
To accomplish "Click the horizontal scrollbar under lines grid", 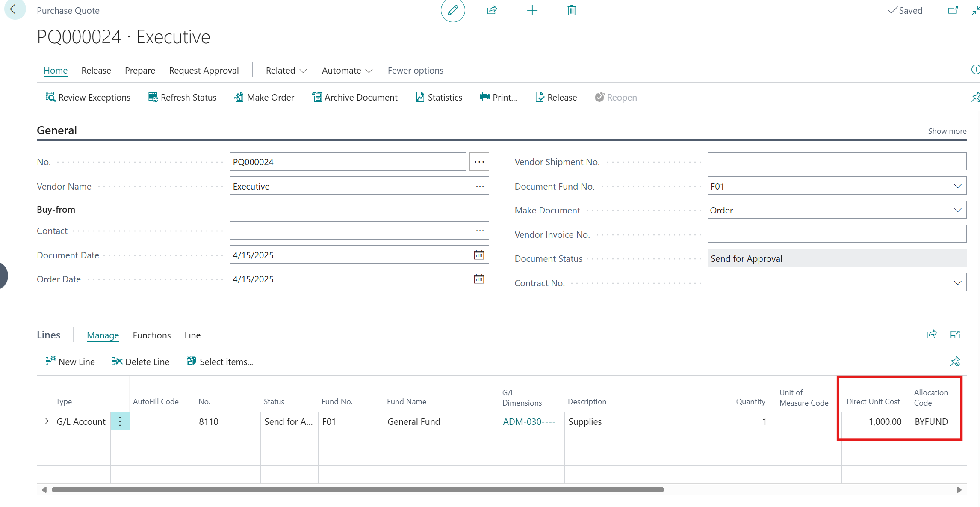I will (x=357, y=489).
